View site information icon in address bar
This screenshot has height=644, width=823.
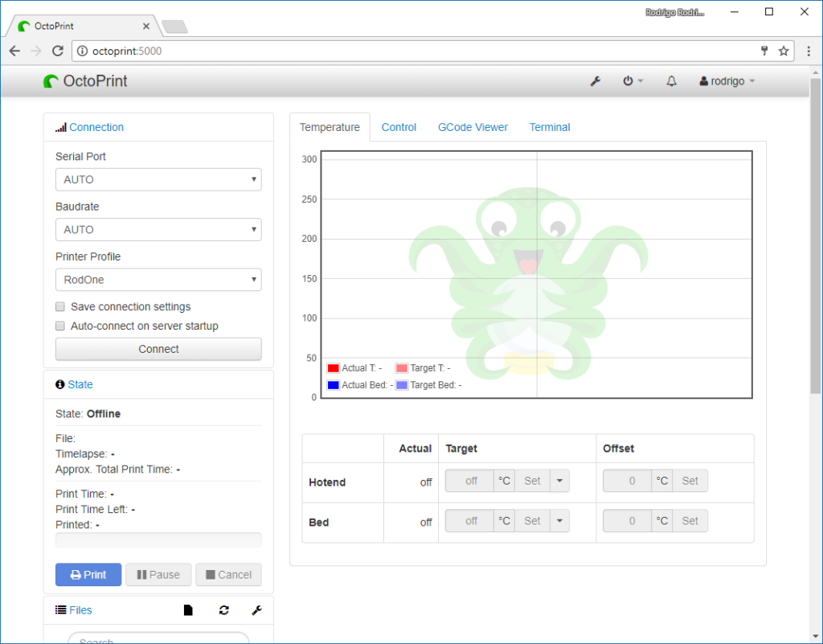point(83,51)
